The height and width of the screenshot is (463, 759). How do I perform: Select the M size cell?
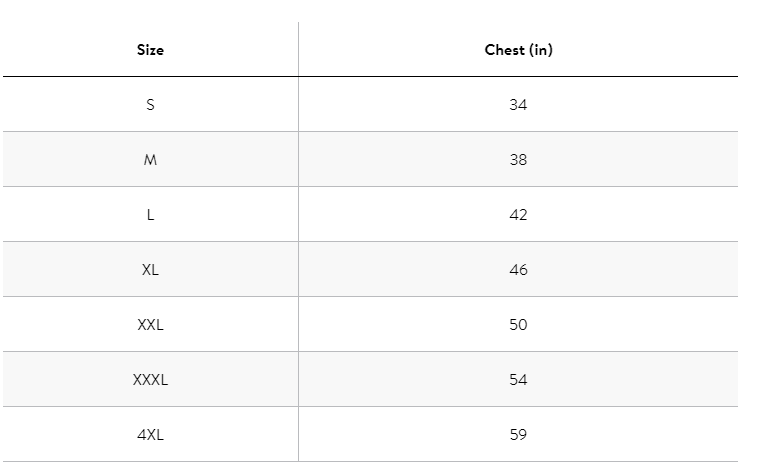[x=150, y=160]
